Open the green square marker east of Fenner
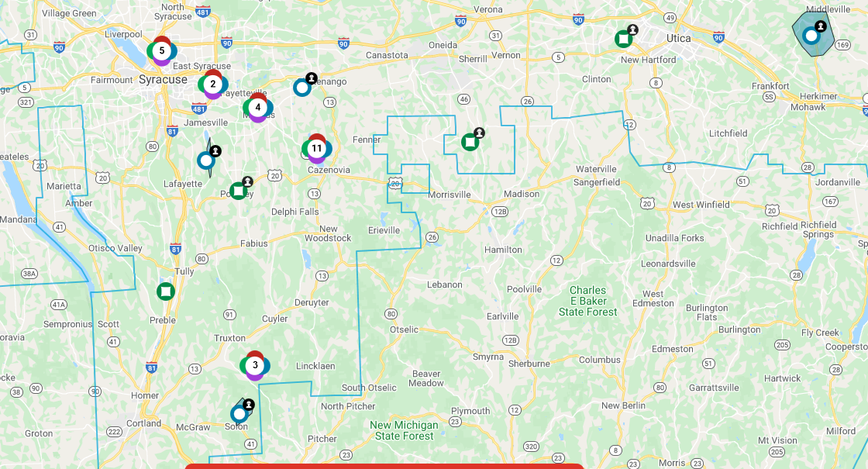Image resolution: width=868 pixels, height=469 pixels. click(x=470, y=142)
